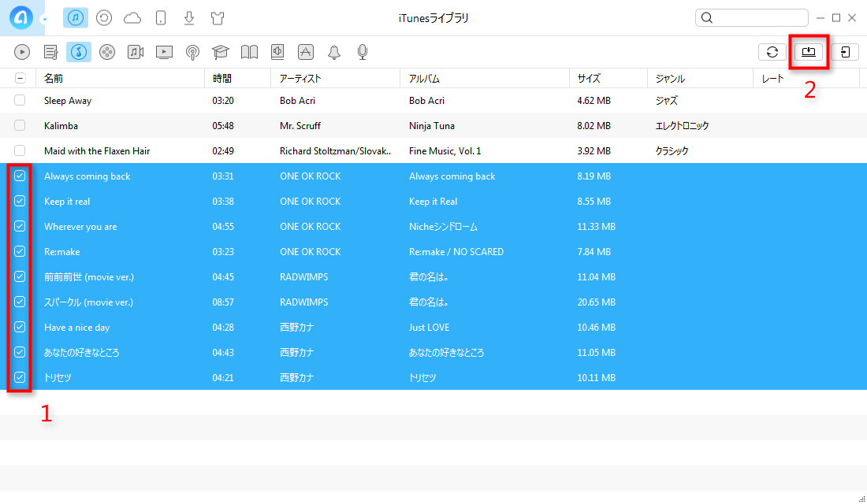Open the playlists category icon
This screenshot has width=867, height=504.
click(x=51, y=52)
